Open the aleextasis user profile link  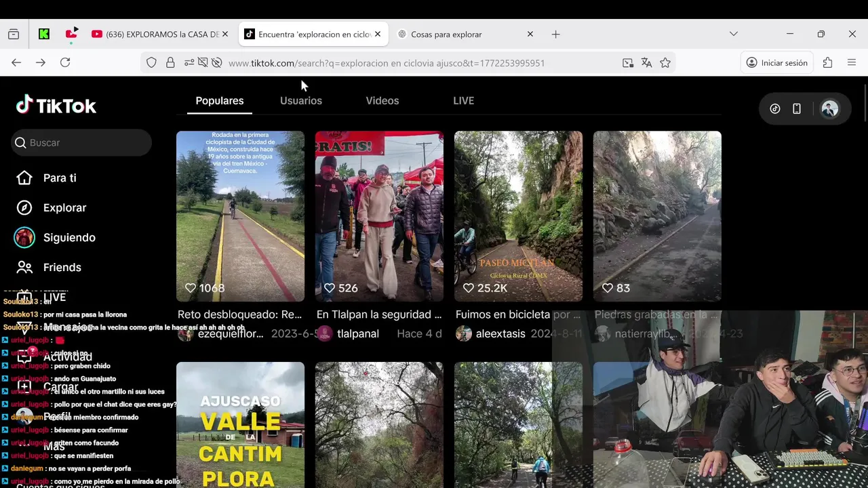(x=500, y=333)
